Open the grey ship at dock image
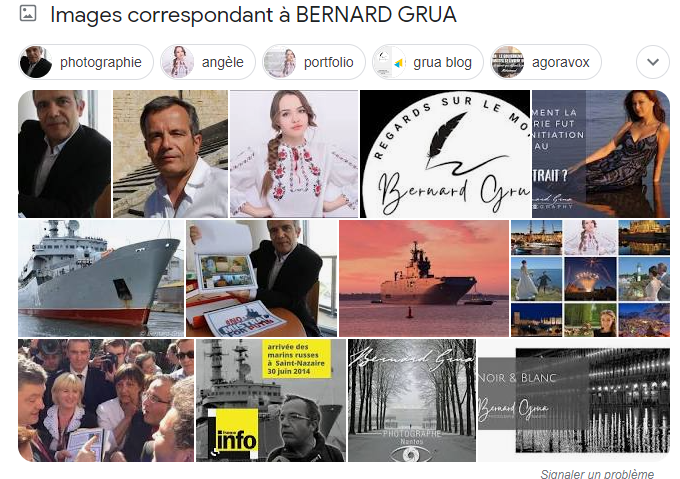The width and height of the screenshot is (680, 479). point(101,278)
